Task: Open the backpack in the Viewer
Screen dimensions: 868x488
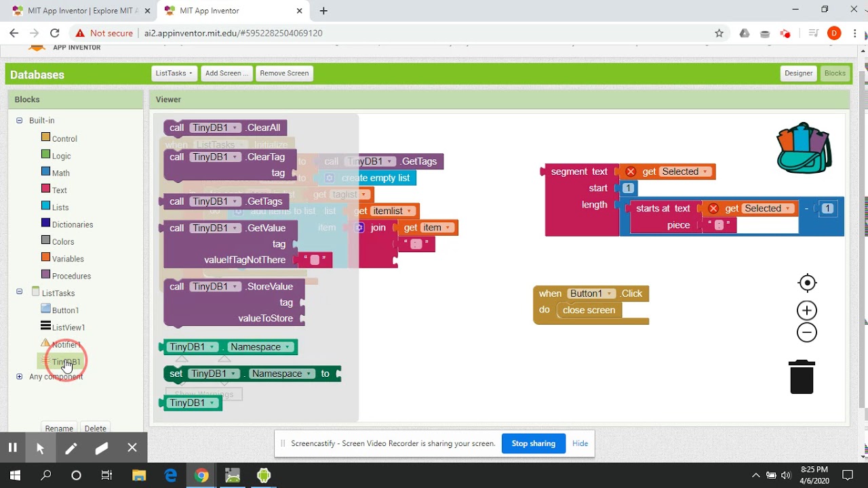Action: coord(804,148)
